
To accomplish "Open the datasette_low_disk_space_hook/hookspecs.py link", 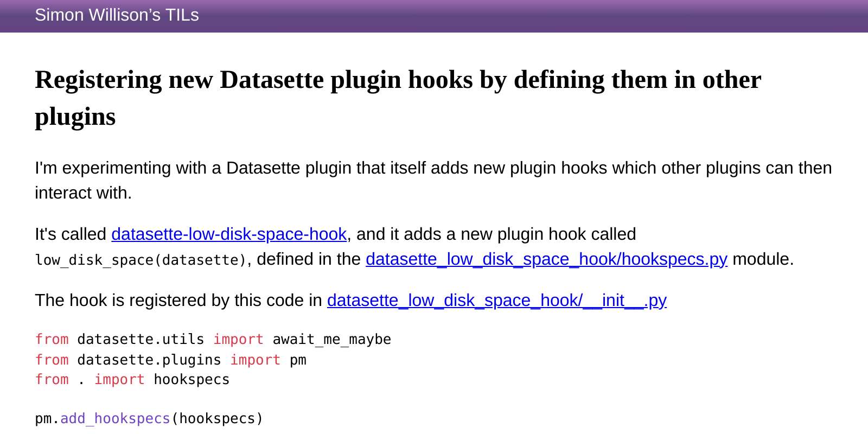I will tap(546, 259).
